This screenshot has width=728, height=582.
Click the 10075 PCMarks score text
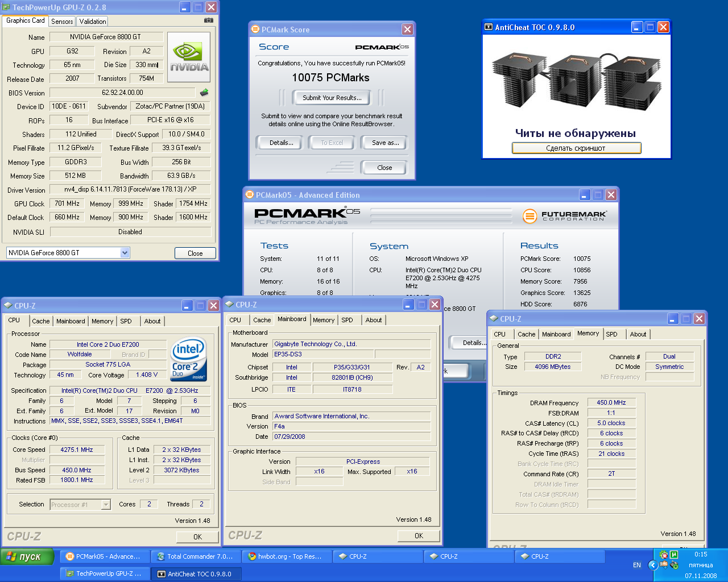(x=331, y=78)
